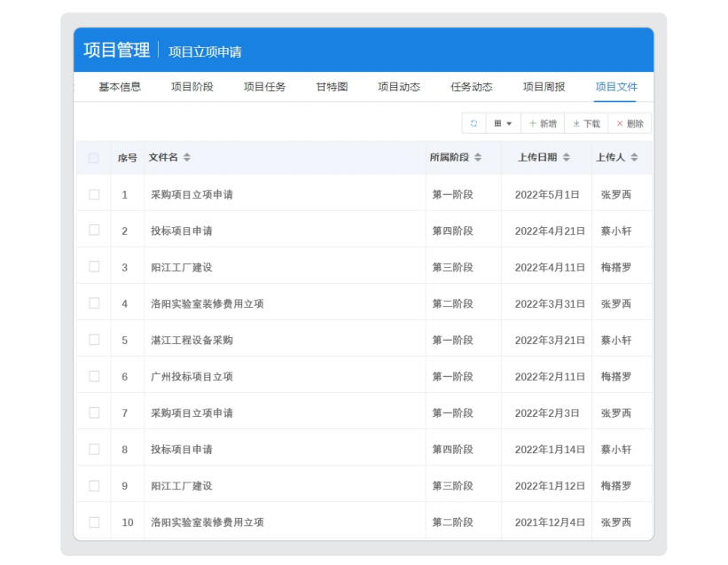The height and width of the screenshot is (565, 728).
Task: Check the box for row 9
Action: [x=94, y=485]
